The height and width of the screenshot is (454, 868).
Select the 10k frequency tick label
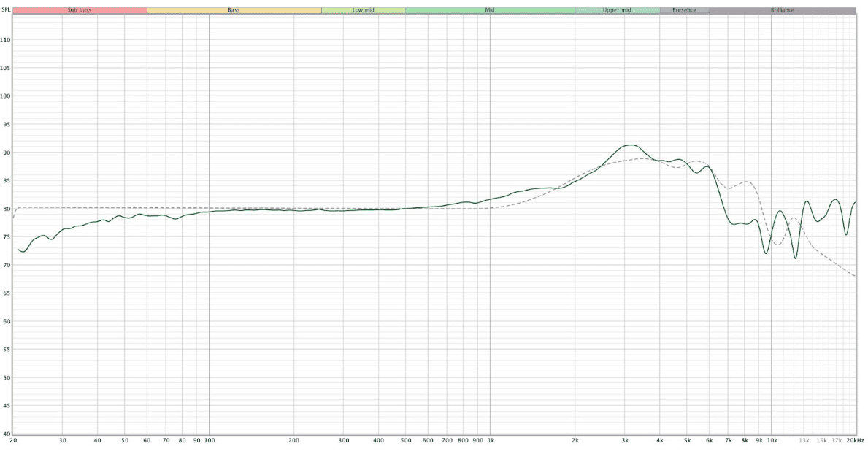[772, 441]
